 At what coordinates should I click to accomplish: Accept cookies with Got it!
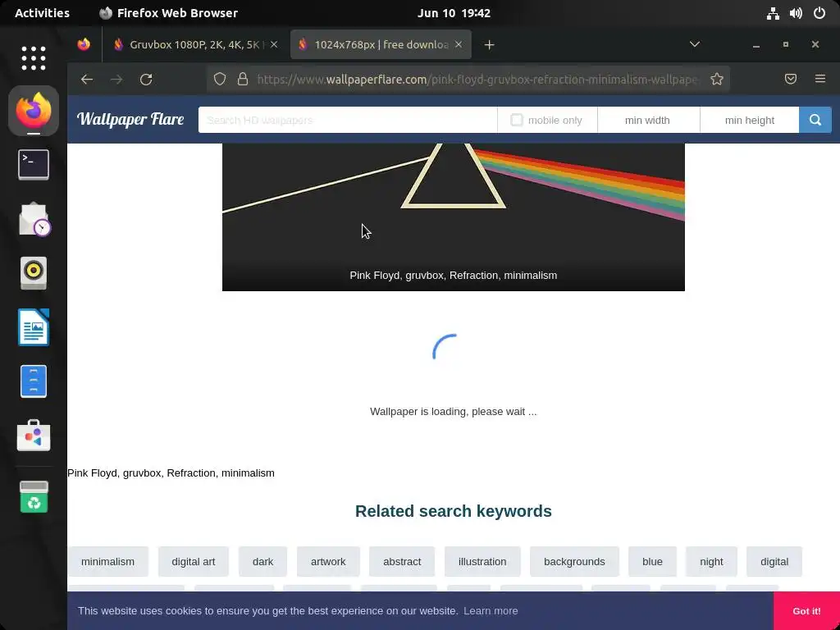coord(806,610)
